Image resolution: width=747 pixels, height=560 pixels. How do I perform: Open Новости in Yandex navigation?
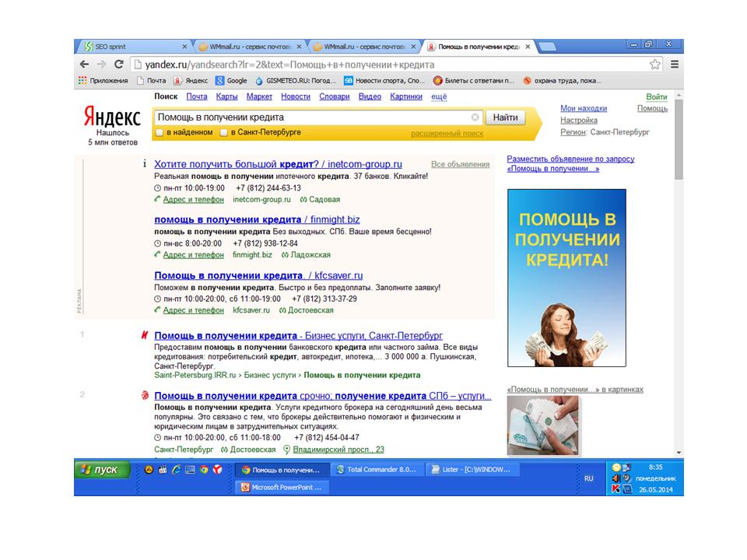[x=296, y=96]
